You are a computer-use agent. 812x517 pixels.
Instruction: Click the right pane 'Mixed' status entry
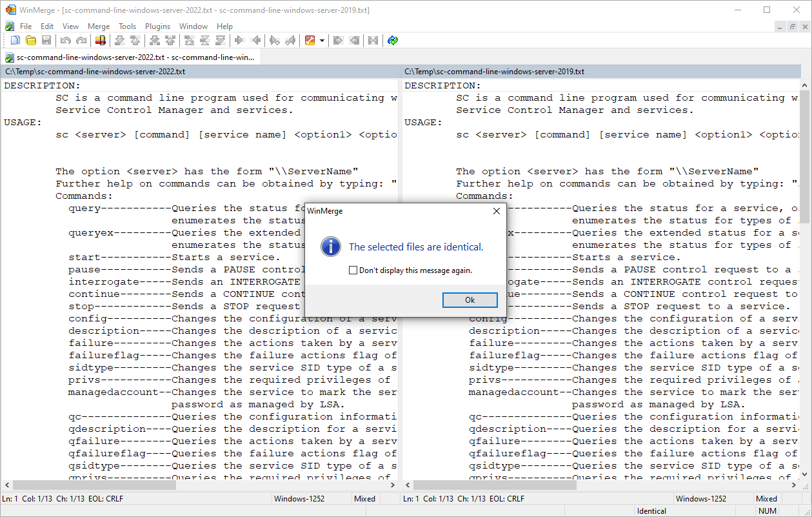(767, 499)
